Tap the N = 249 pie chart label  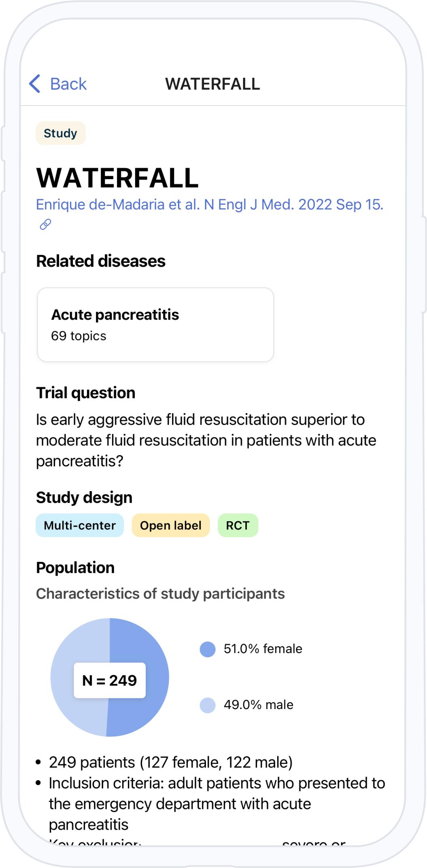point(110,680)
